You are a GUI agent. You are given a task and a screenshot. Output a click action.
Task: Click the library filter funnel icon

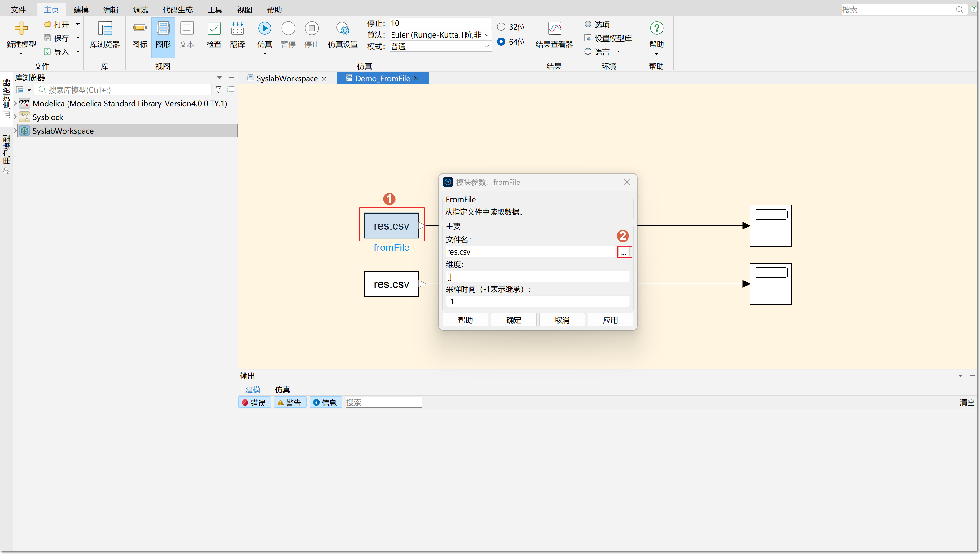218,90
